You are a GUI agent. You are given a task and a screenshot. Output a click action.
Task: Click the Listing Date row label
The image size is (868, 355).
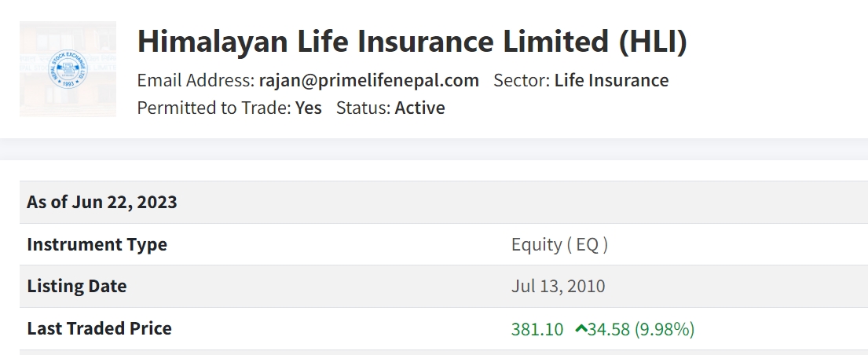point(77,287)
